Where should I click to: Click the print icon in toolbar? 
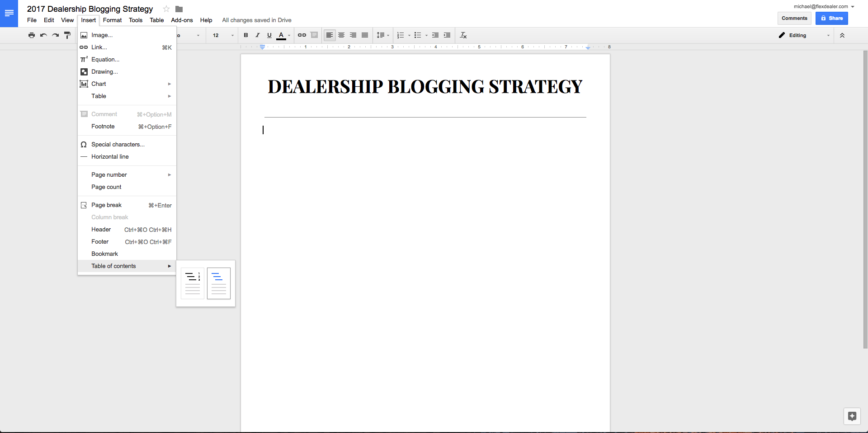click(31, 35)
